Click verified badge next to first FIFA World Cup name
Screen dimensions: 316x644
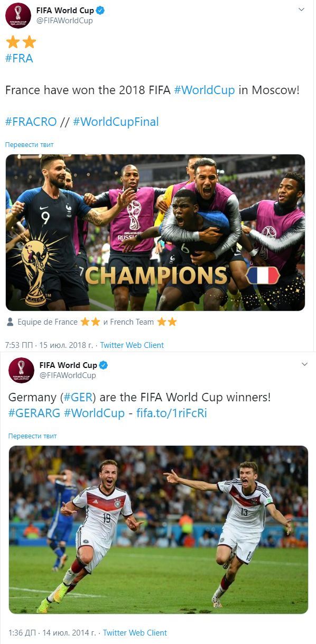click(x=100, y=11)
